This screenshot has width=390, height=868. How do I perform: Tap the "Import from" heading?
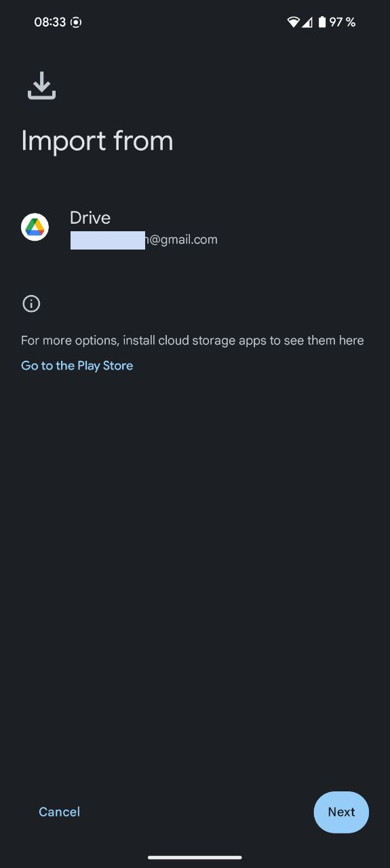click(x=97, y=141)
